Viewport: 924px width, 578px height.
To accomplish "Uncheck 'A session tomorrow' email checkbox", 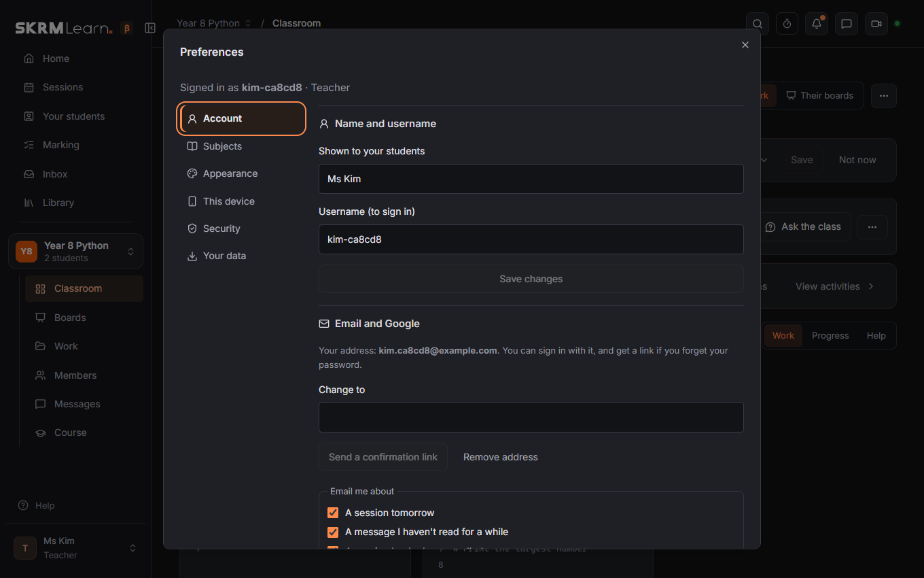I will [x=333, y=513].
